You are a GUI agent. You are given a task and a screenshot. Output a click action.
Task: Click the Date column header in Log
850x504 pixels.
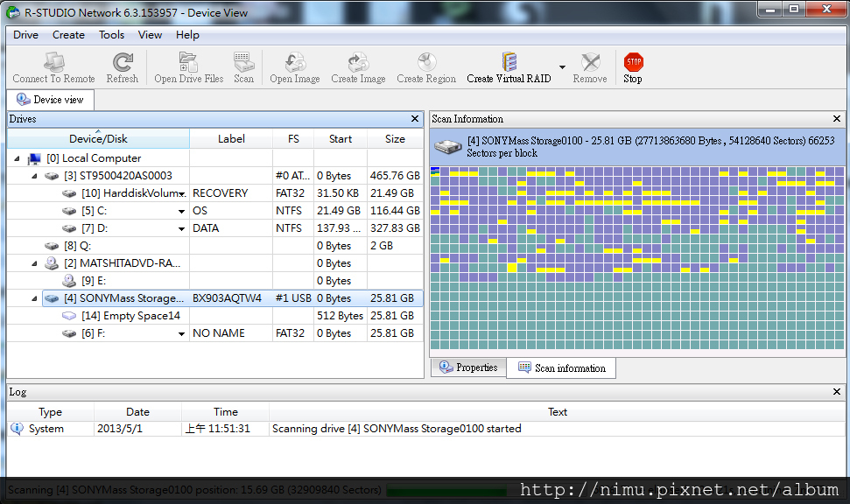pyautogui.click(x=137, y=412)
